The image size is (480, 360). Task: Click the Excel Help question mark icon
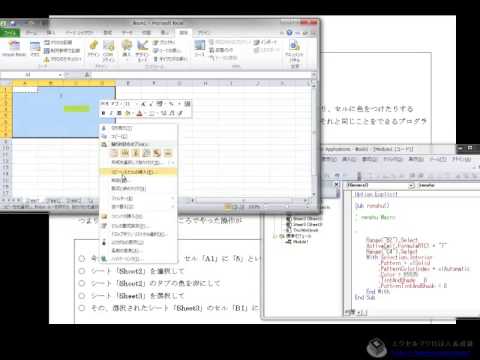point(289,33)
